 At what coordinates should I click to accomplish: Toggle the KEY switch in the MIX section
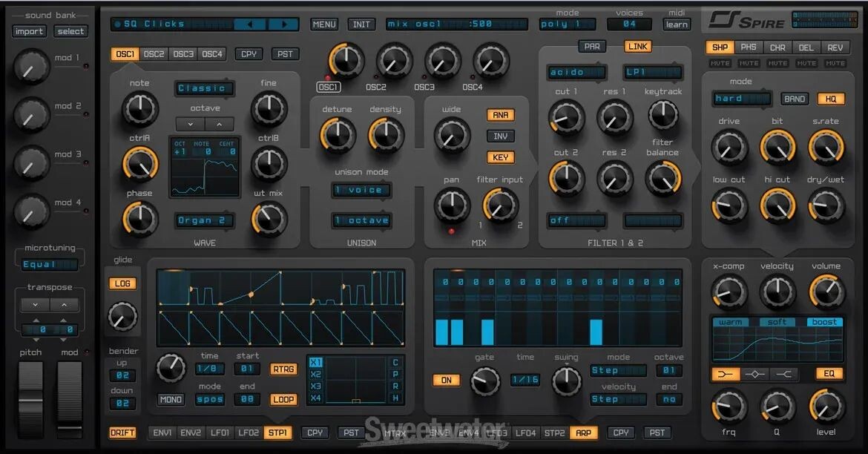[x=501, y=157]
